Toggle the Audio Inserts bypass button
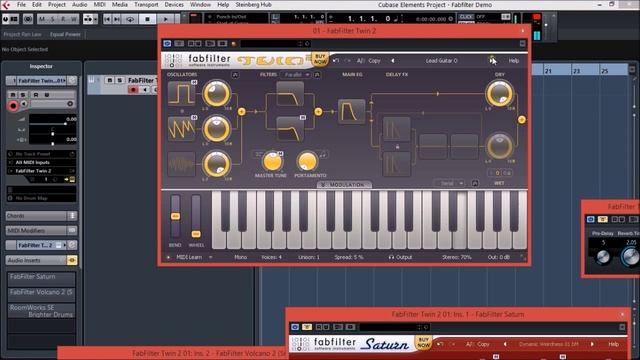The height and width of the screenshot is (360, 640). pos(72,260)
